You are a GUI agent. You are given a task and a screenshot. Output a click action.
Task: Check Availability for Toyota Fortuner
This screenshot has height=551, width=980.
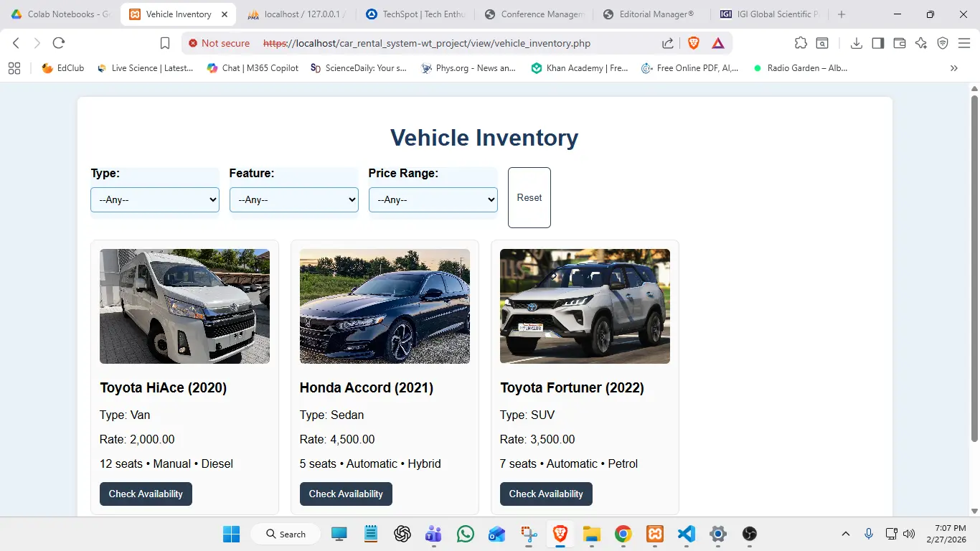pos(546,494)
